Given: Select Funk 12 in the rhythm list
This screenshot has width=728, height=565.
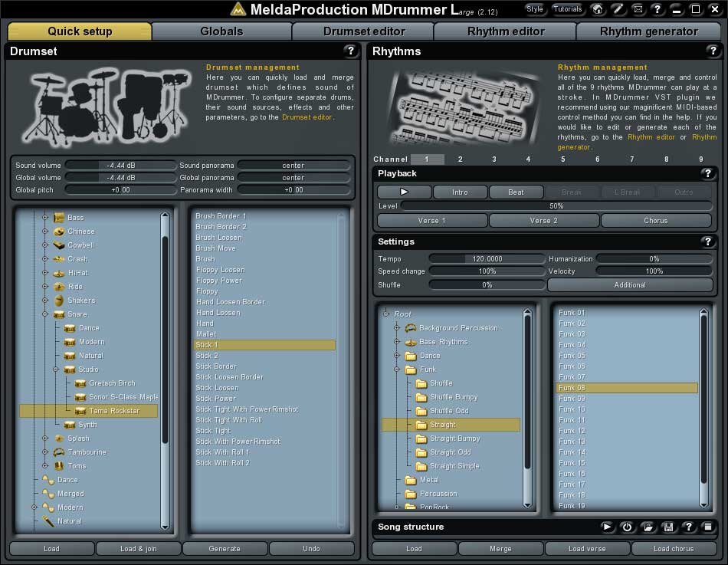Looking at the screenshot, I should coord(627,431).
